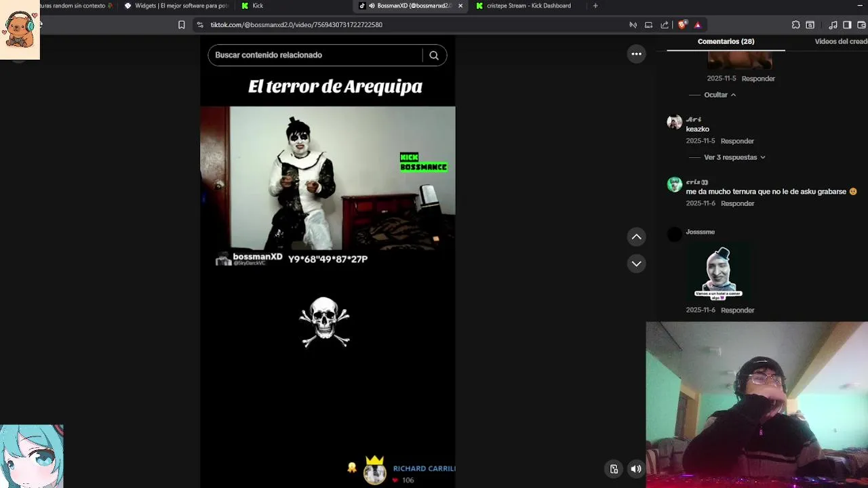Expand Ver 3 respuestas under keazko comment
Screen dimensions: 868x488
tap(734, 157)
